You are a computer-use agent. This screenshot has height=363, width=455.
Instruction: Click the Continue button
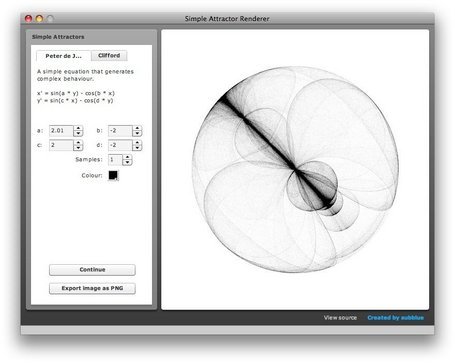coord(92,270)
